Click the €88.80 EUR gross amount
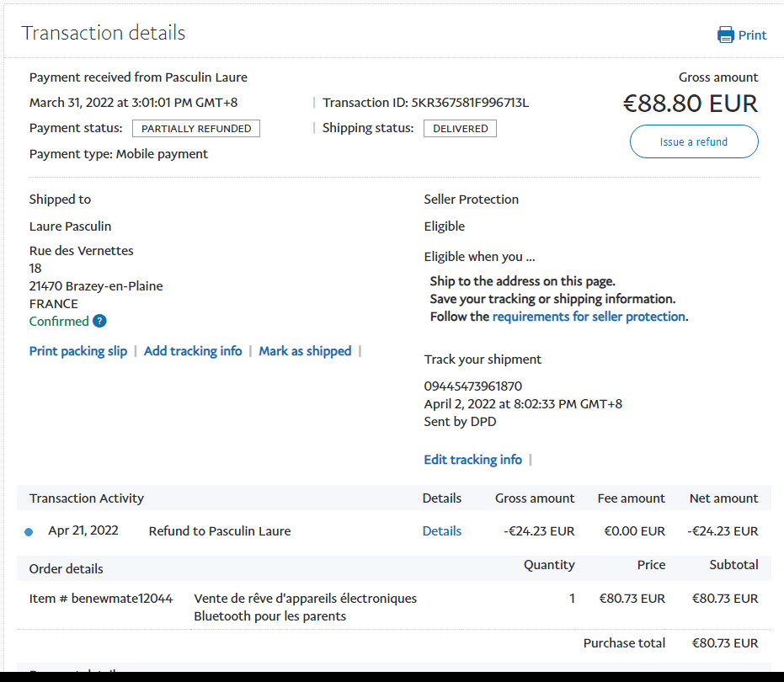The width and height of the screenshot is (784, 682). (690, 104)
